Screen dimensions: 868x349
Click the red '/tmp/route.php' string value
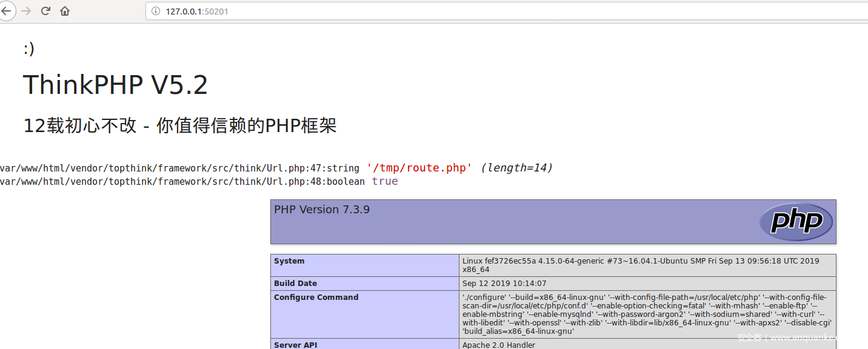(419, 168)
